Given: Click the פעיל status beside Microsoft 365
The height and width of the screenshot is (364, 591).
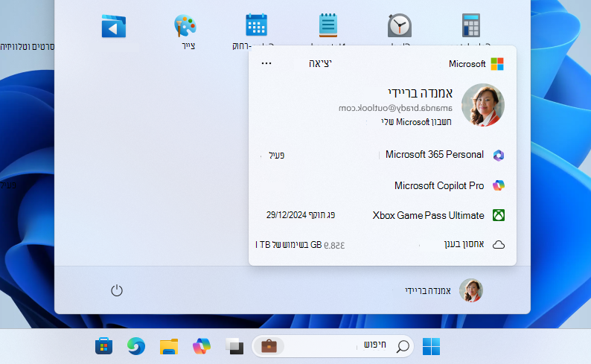Looking at the screenshot, I should coord(277,155).
